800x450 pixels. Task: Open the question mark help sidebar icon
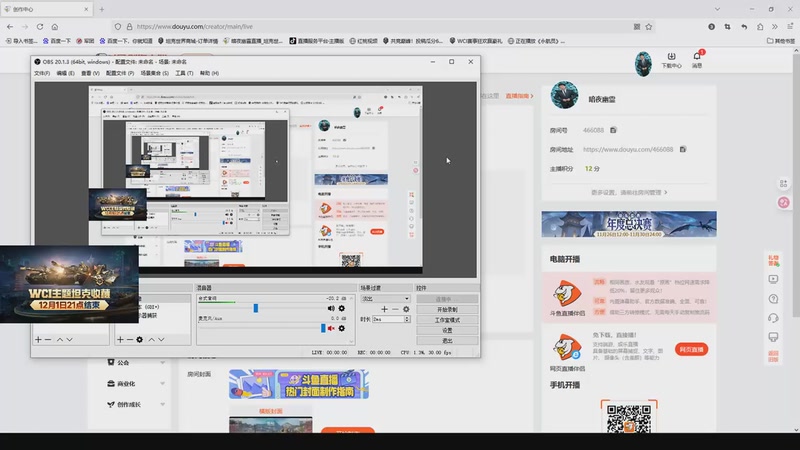[773, 298]
